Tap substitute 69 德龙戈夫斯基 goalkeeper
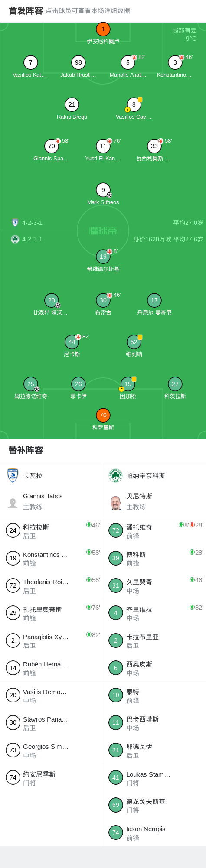This screenshot has width=206, height=868. (154, 805)
